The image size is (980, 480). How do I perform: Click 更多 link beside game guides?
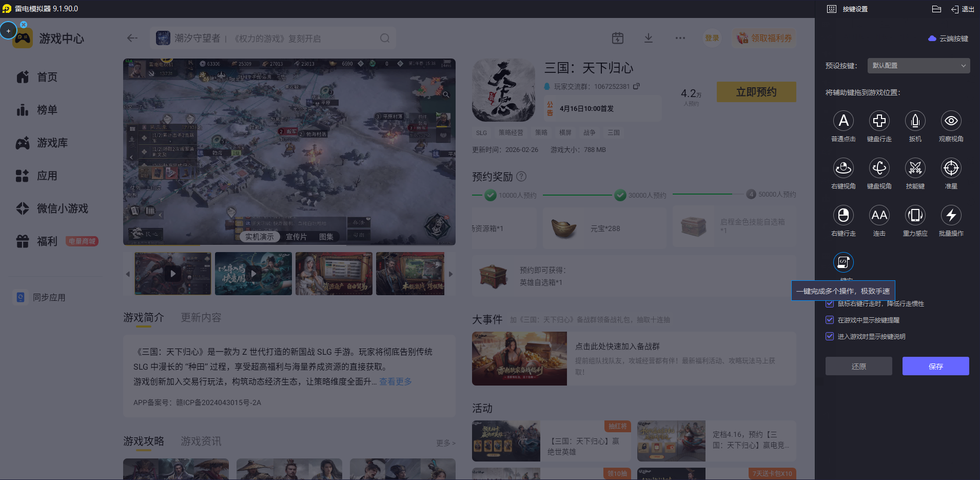point(445,443)
